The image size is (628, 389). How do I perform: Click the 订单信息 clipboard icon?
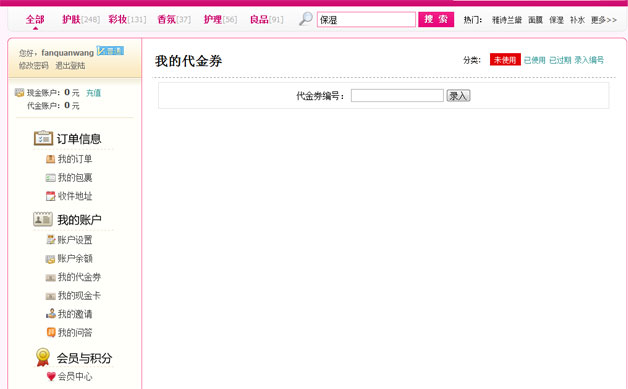coord(43,138)
